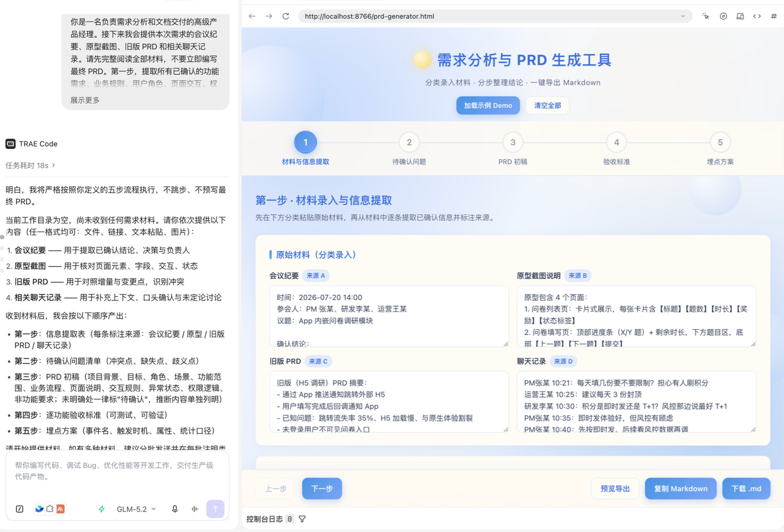Go forward in the preview browser

pos(269,16)
